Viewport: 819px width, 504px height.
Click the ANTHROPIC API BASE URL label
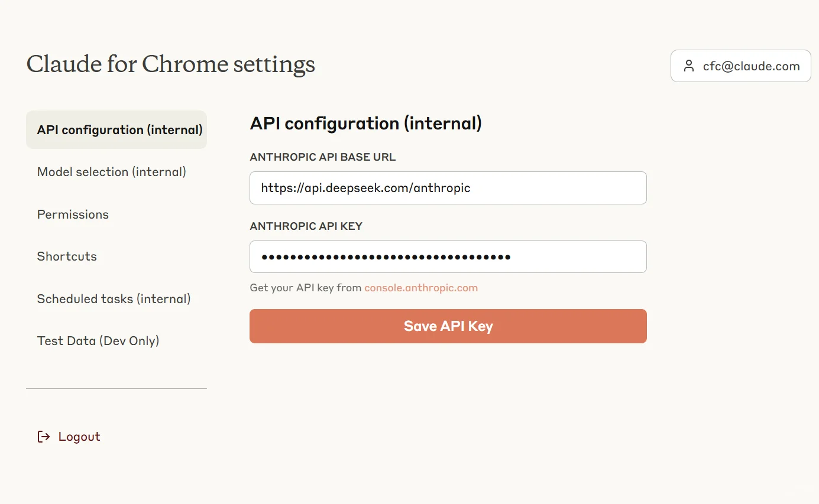coord(322,157)
